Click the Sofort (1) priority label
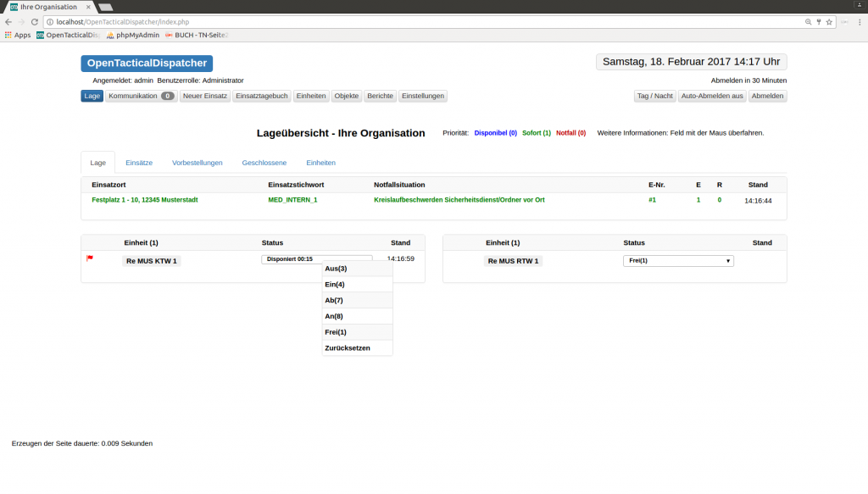 point(537,133)
